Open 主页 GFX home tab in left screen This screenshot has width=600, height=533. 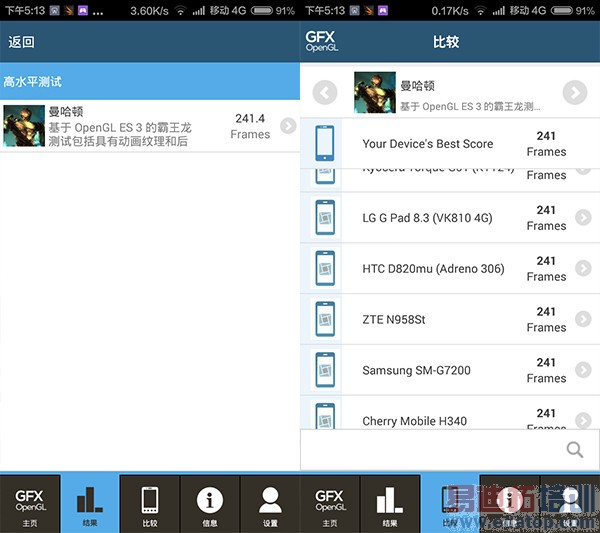point(30,504)
